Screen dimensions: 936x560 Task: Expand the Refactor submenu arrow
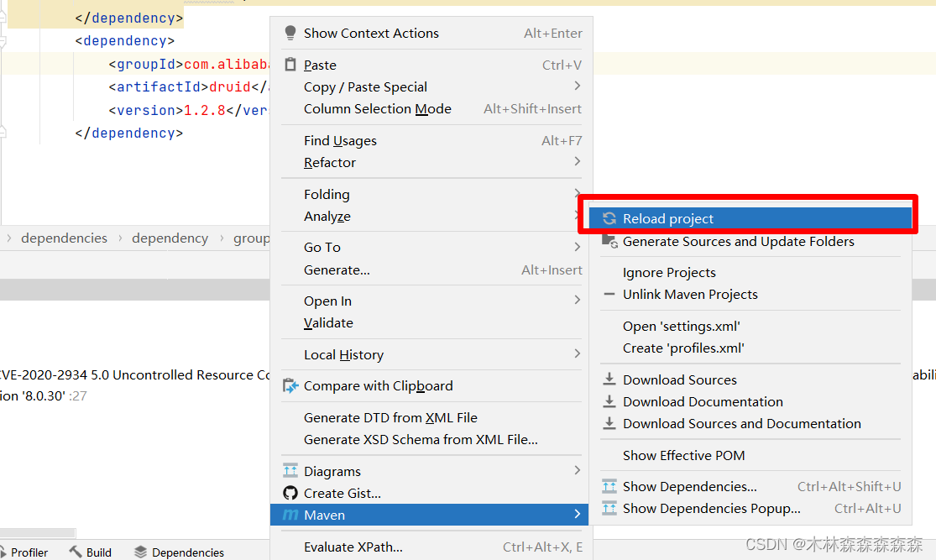pos(577,162)
